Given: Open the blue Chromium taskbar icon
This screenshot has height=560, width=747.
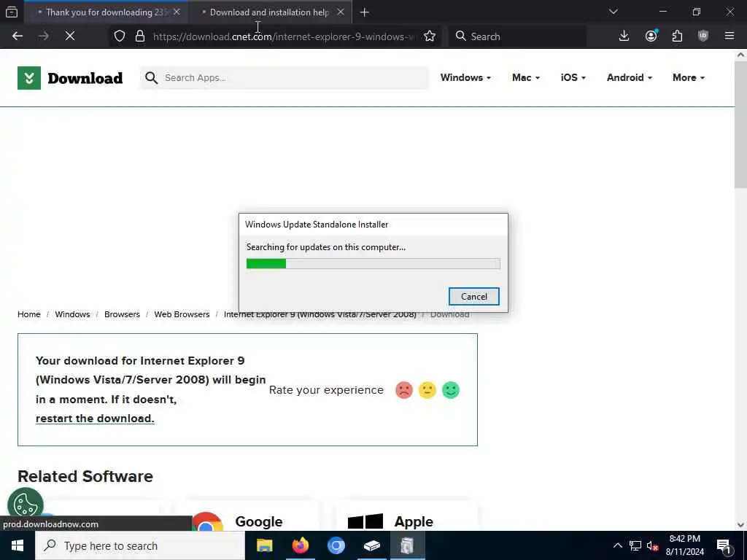Looking at the screenshot, I should [336, 545].
